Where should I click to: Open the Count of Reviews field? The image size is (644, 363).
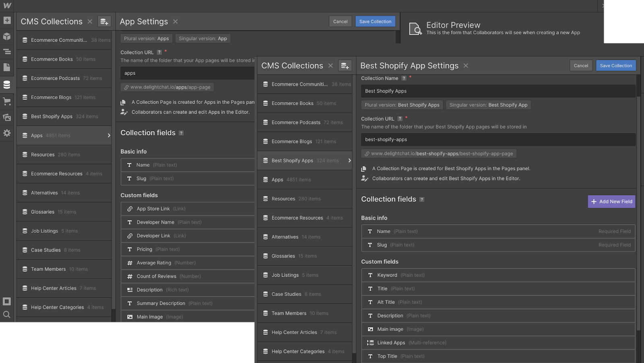(x=188, y=276)
